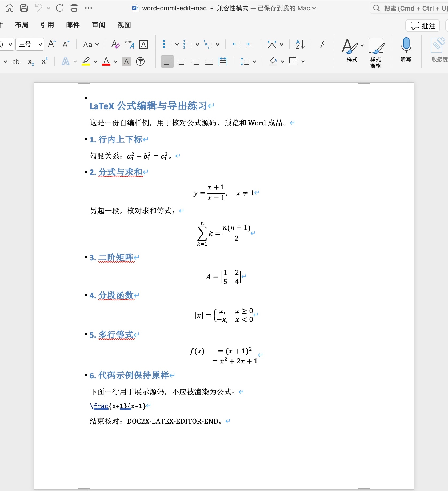The image size is (448, 491).
Task: Switch to the 视图 View tab
Action: pyautogui.click(x=124, y=25)
